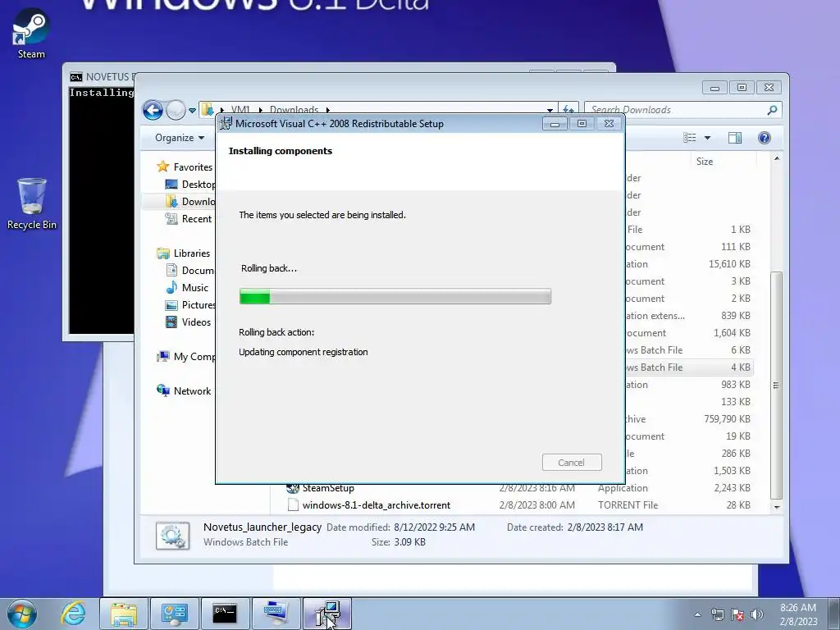Open Downloads in the navigation pane

point(190,202)
